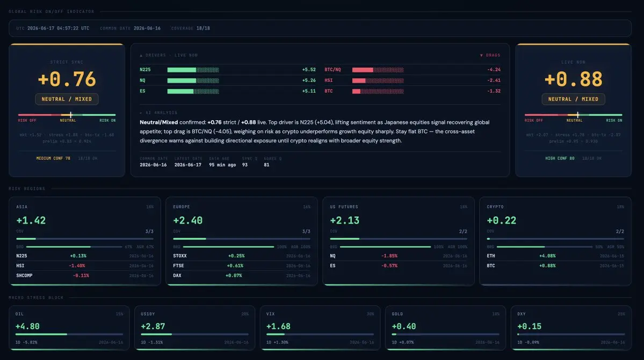Click the Latest Date 2026-06-17 value
The width and height of the screenshot is (644, 360).
pos(187,165)
